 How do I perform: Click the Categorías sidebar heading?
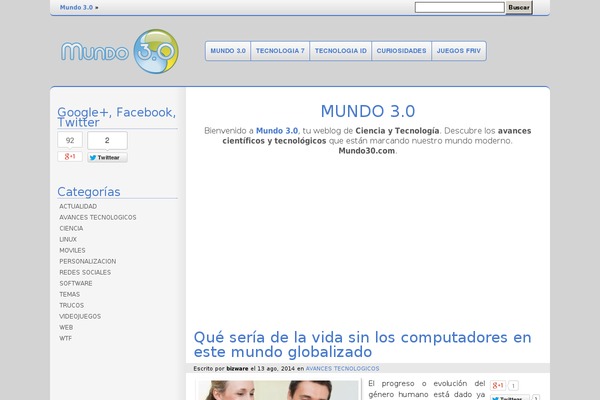click(89, 192)
